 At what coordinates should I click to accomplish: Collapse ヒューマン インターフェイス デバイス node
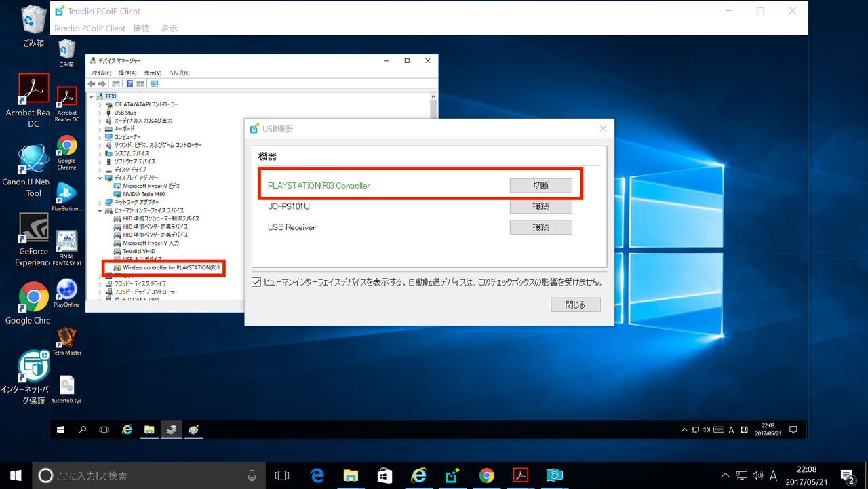100,210
